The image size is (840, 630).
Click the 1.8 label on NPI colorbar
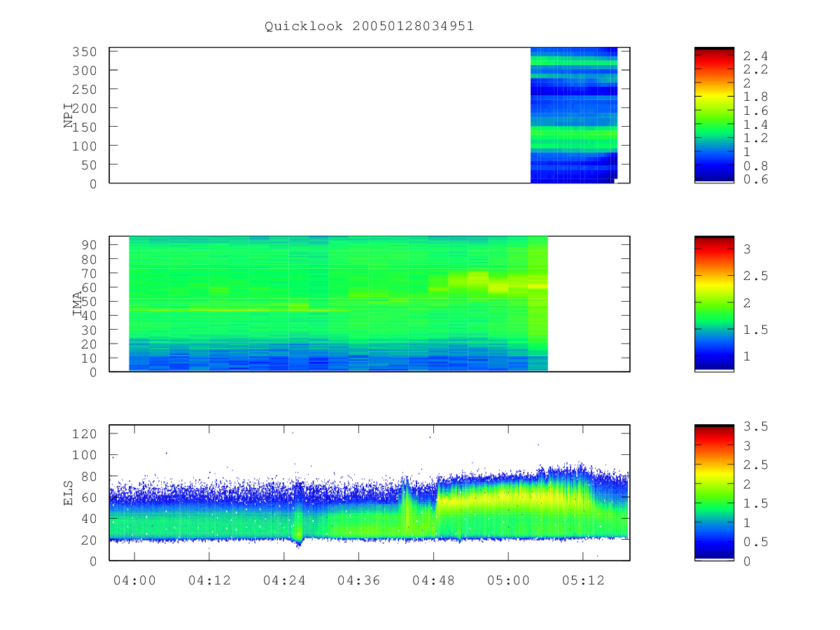coord(755,97)
